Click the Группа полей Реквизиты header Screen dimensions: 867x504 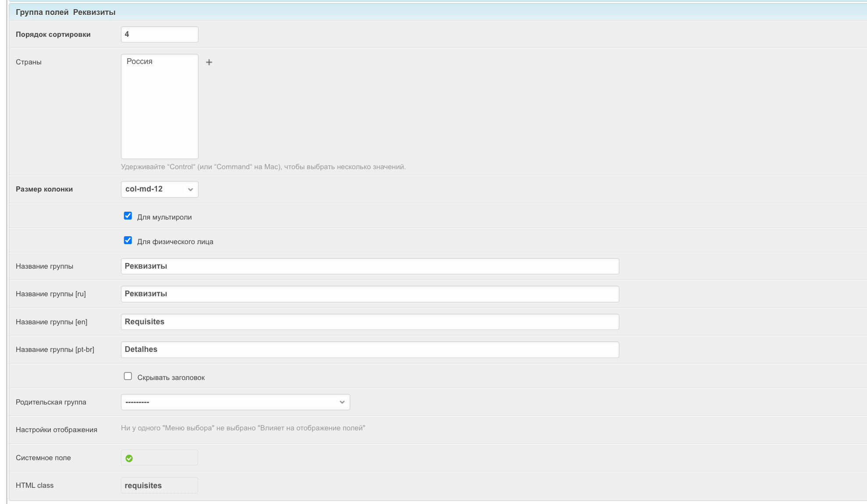coord(66,12)
